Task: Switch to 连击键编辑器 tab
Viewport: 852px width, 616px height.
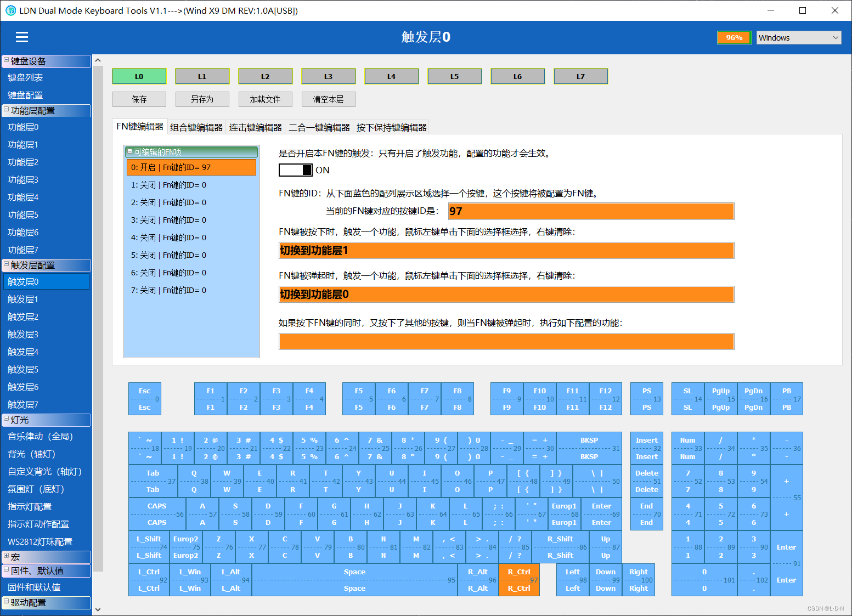Action: click(x=256, y=127)
